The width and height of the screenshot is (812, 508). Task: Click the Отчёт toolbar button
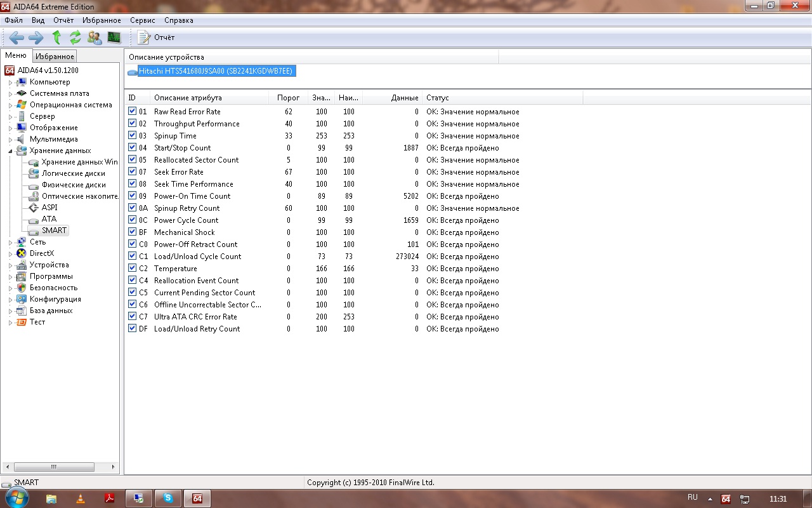click(x=156, y=37)
